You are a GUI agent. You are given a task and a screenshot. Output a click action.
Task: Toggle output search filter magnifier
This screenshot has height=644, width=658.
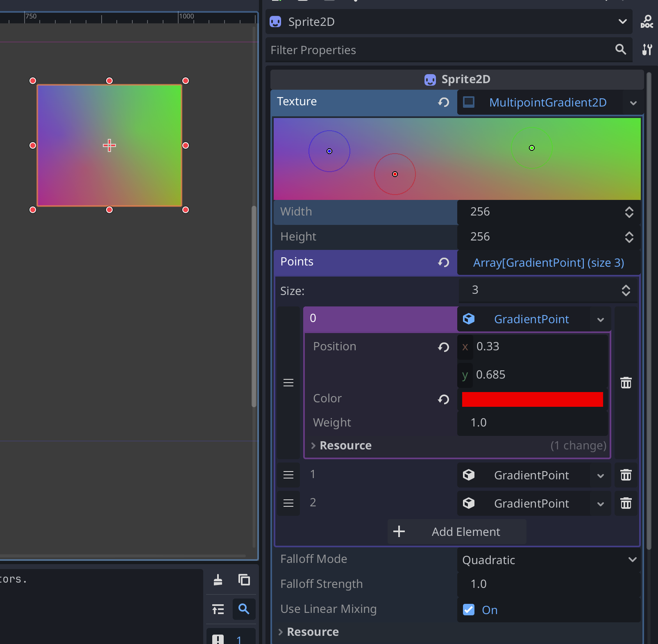244,609
